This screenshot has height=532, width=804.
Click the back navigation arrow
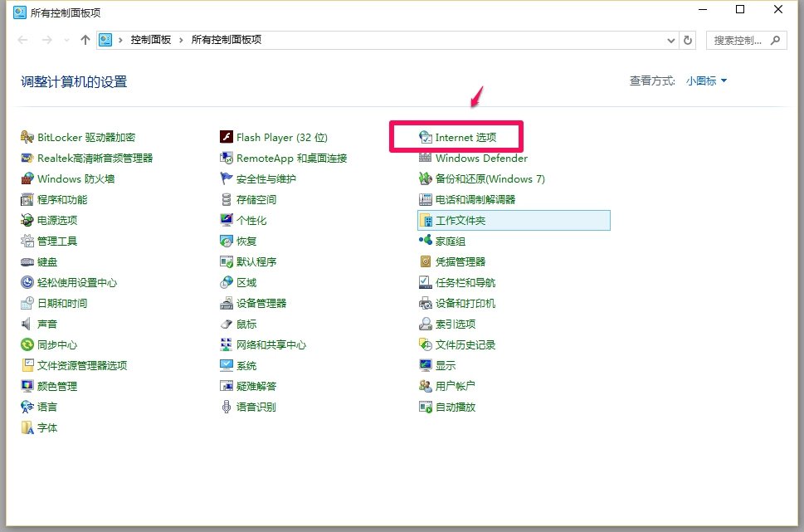click(22, 39)
